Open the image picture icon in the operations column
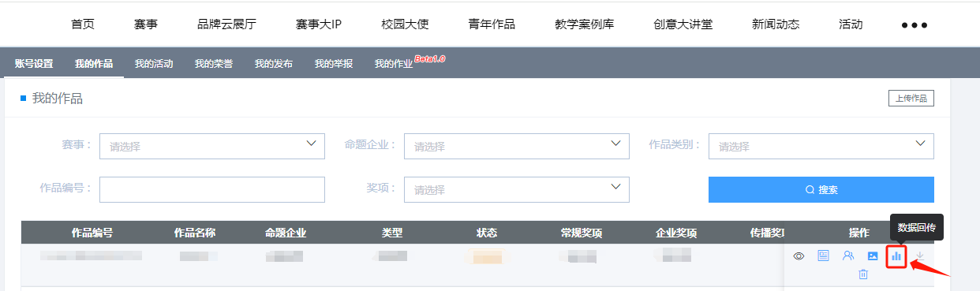This screenshot has width=980, height=291. [x=873, y=256]
